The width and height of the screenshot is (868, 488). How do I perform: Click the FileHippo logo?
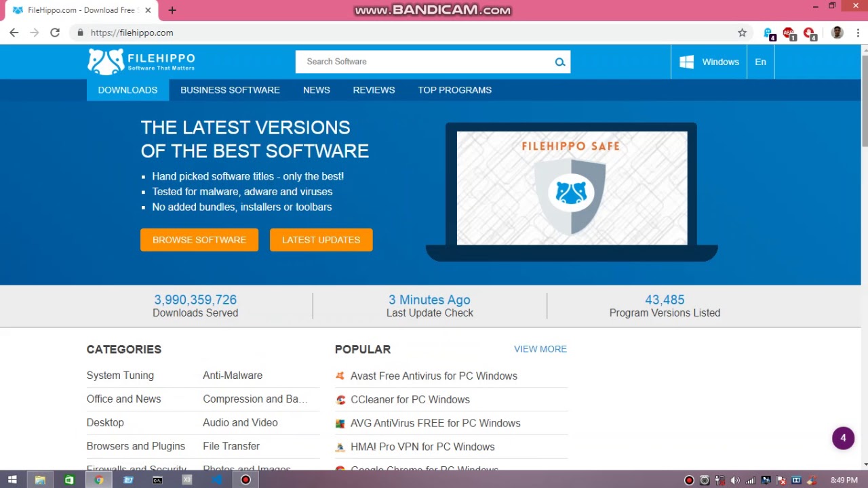tap(141, 62)
